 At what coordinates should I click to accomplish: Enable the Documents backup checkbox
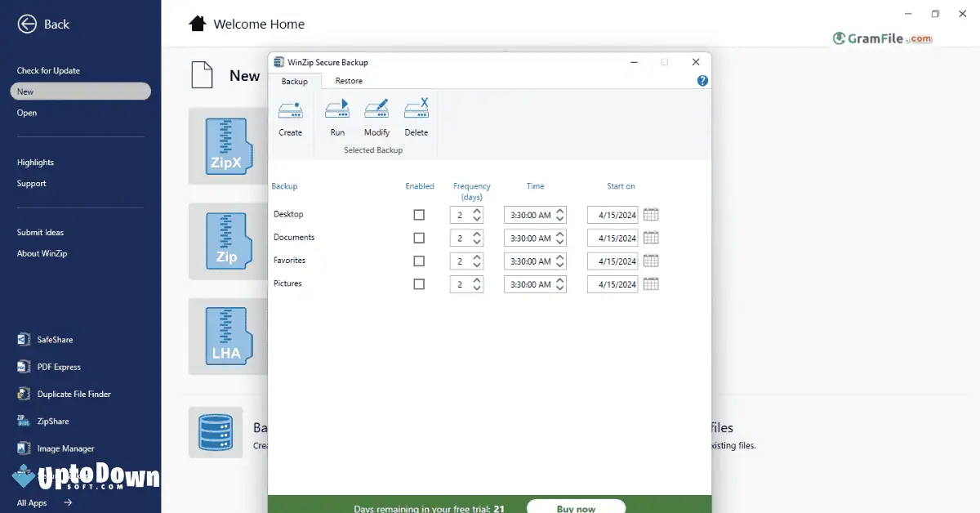click(419, 238)
